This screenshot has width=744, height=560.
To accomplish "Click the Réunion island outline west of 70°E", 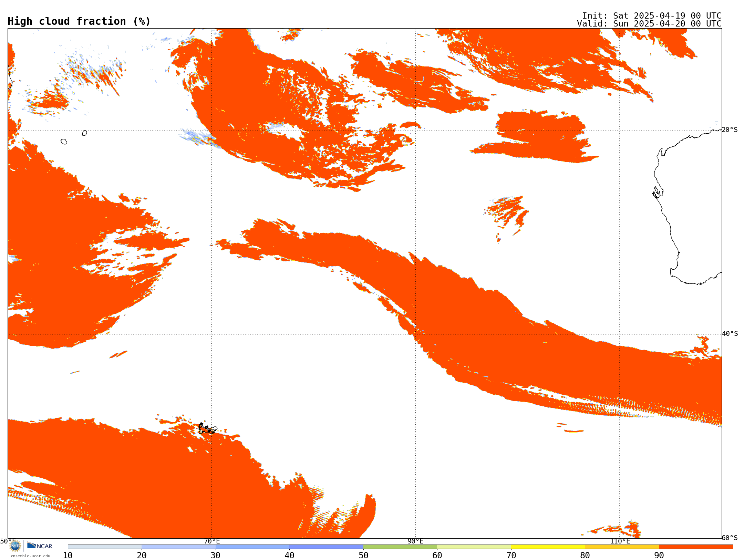I will pos(64,142).
